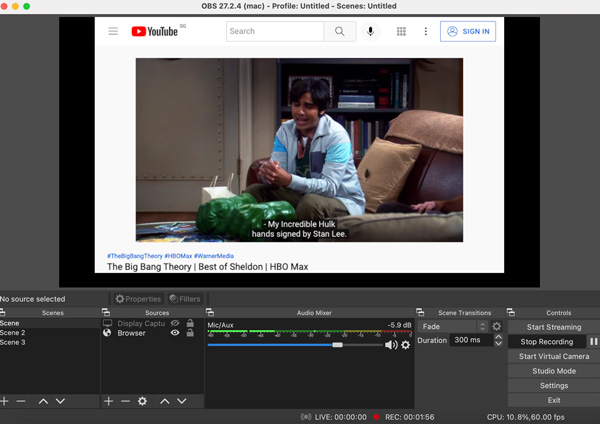Image resolution: width=600 pixels, height=424 pixels.
Task: Pop out the Sources dock icon
Action: click(106, 312)
